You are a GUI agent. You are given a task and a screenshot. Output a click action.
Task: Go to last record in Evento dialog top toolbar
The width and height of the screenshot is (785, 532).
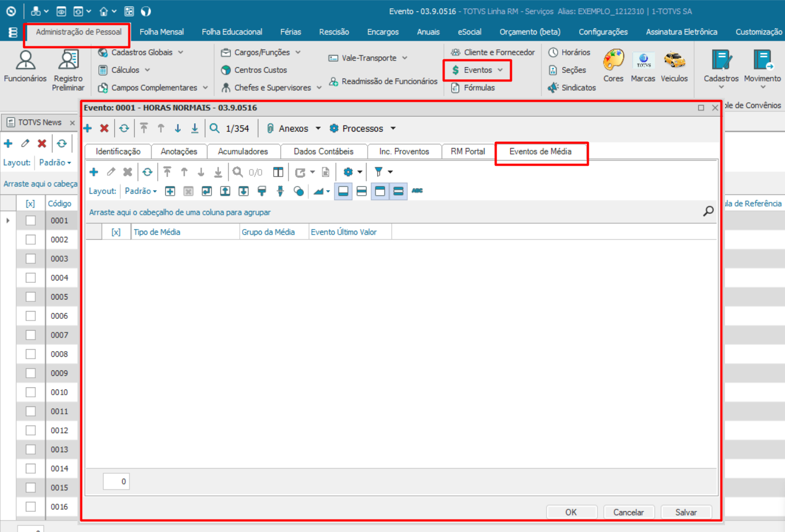(x=195, y=128)
